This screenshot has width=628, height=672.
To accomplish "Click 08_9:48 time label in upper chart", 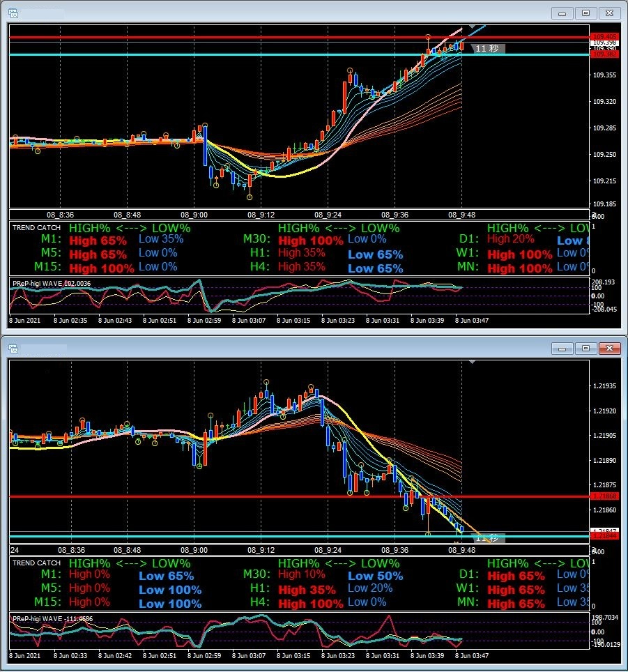I will tap(462, 215).
